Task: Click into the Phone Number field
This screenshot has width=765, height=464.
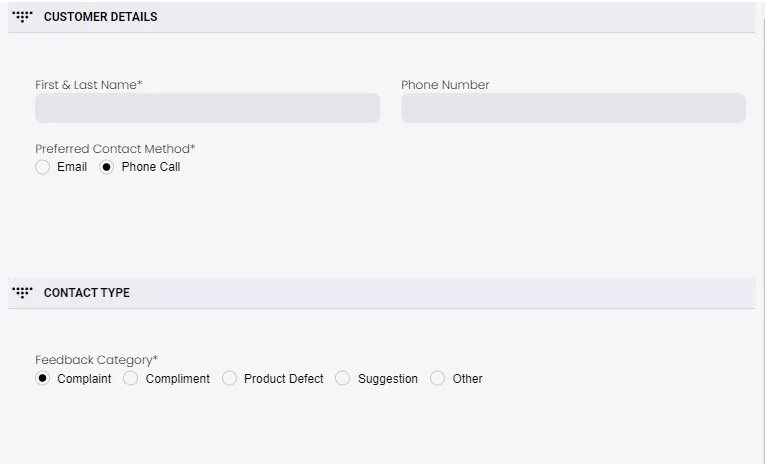Action: pyautogui.click(x=573, y=108)
